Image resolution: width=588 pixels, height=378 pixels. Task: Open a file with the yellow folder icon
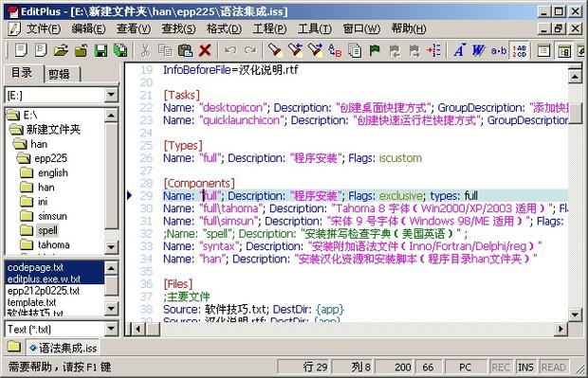(x=61, y=50)
